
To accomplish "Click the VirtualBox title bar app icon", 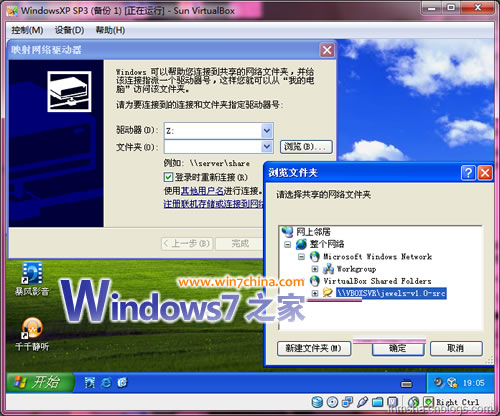I will (12, 11).
